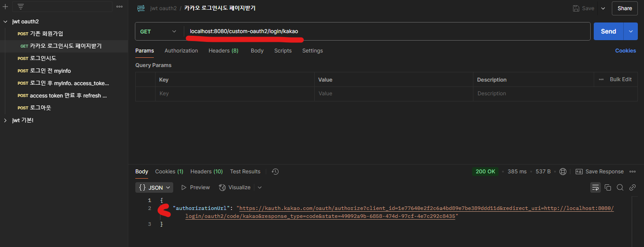Viewport: 644px width, 247px height.
Task: Click jwt oauth2 in the breadcrumb
Action: 163,8
